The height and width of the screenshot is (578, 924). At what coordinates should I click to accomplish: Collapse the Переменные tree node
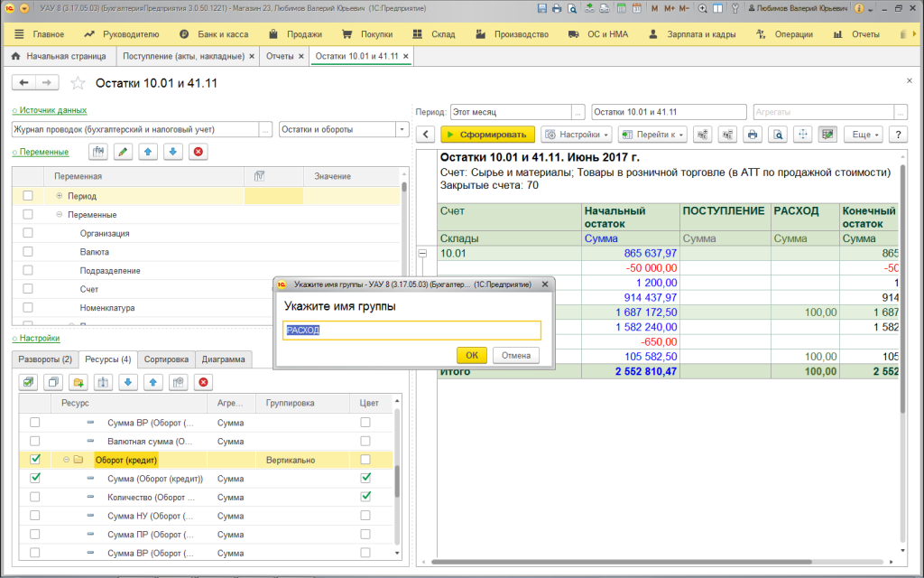(x=59, y=215)
